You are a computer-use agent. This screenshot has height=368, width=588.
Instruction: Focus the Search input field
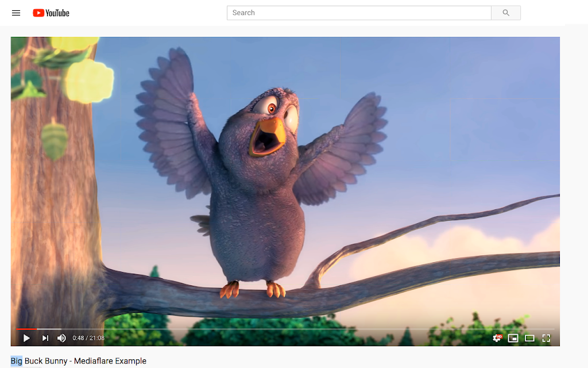pyautogui.click(x=359, y=13)
